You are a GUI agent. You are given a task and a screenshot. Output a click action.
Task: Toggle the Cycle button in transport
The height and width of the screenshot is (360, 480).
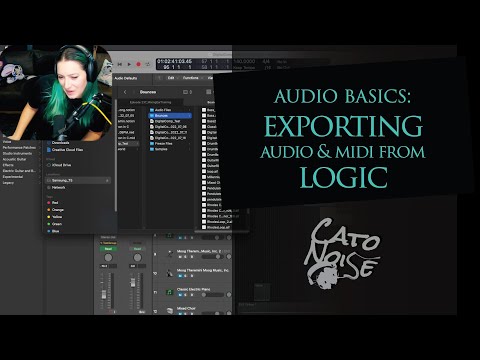click(x=148, y=64)
